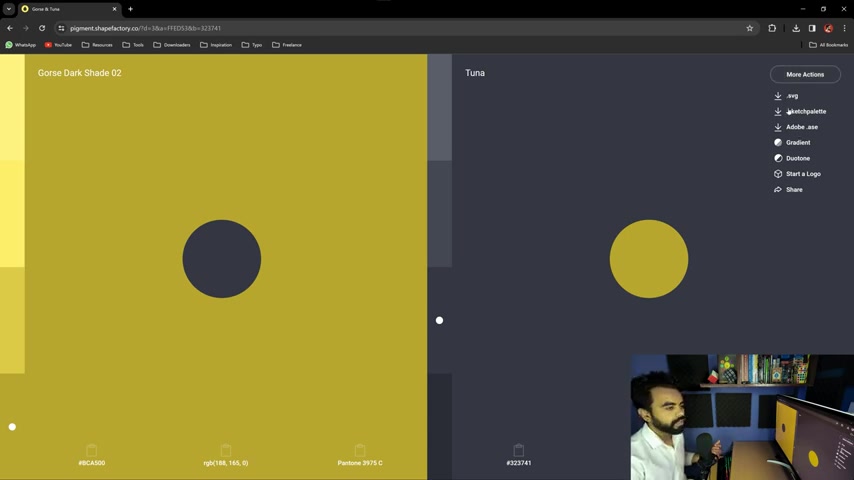Select the lightest yellow shade swatch
Viewport: 854px width, 480px height.
pyautogui.click(x=12, y=107)
